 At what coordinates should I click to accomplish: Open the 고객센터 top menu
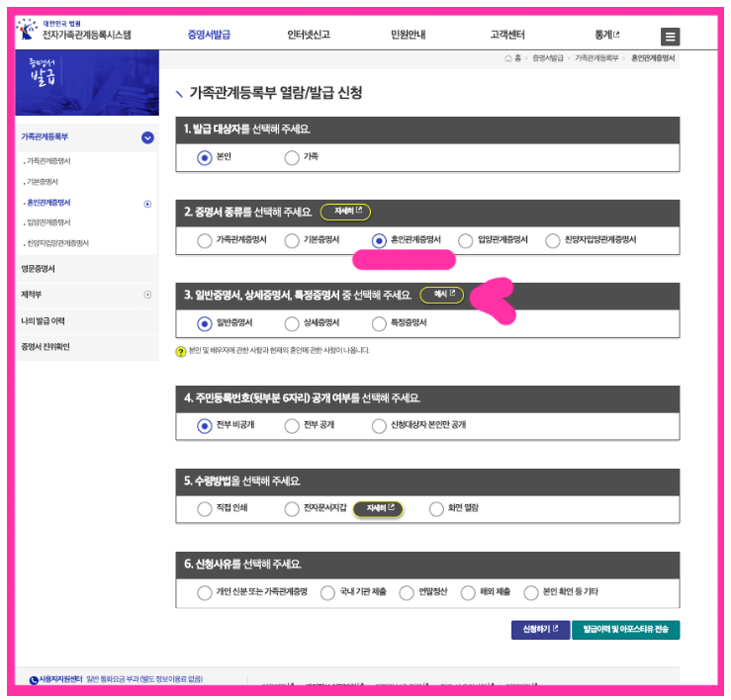pos(507,35)
